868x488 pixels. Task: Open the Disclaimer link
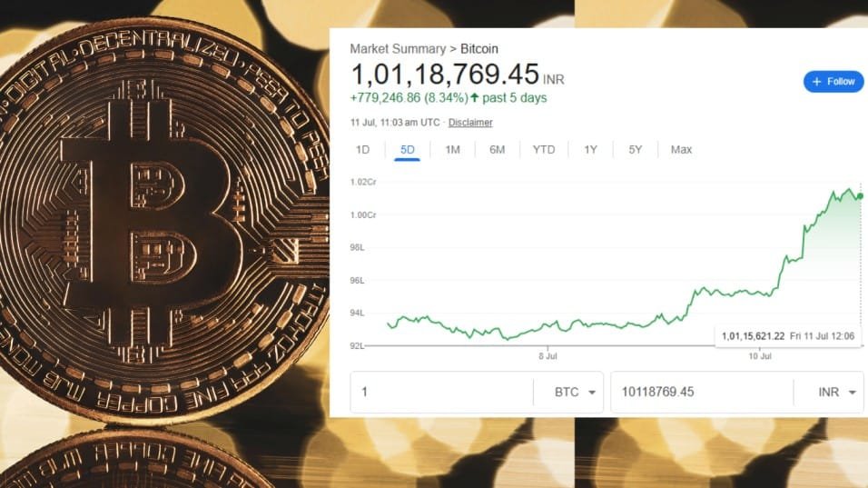click(x=470, y=123)
